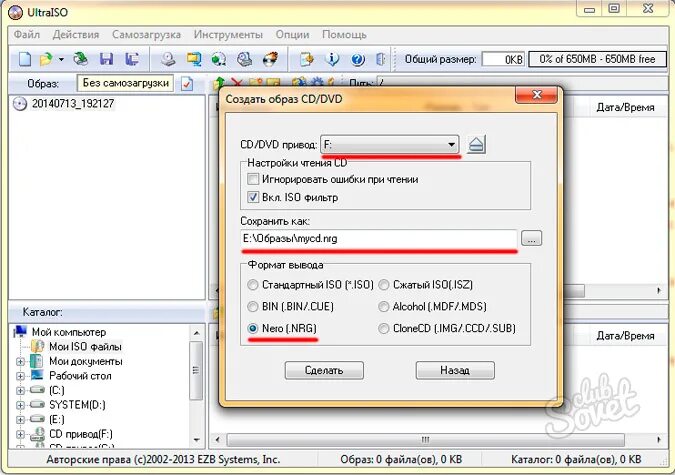Screen dimensions: 675x475
Task: Uncheck the Вкл. ISO фильтр checkbox
Action: coord(253,197)
